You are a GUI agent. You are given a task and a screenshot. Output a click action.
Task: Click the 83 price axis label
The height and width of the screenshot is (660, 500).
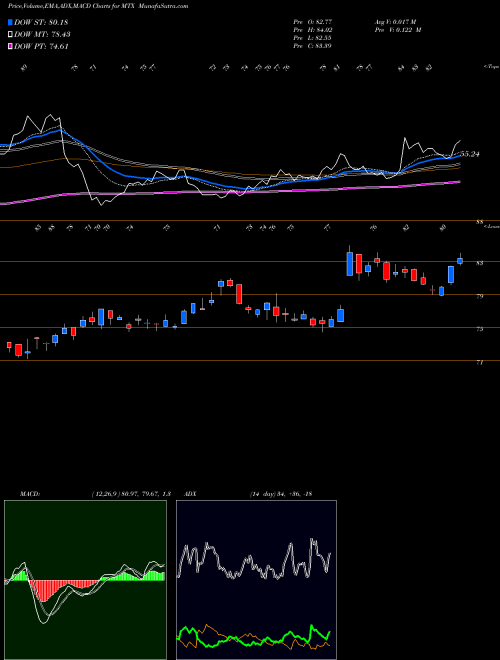pyautogui.click(x=479, y=263)
